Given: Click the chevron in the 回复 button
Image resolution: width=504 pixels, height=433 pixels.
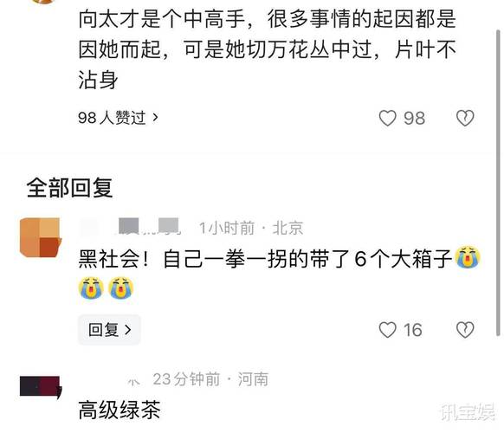Looking at the screenshot, I should click(128, 330).
